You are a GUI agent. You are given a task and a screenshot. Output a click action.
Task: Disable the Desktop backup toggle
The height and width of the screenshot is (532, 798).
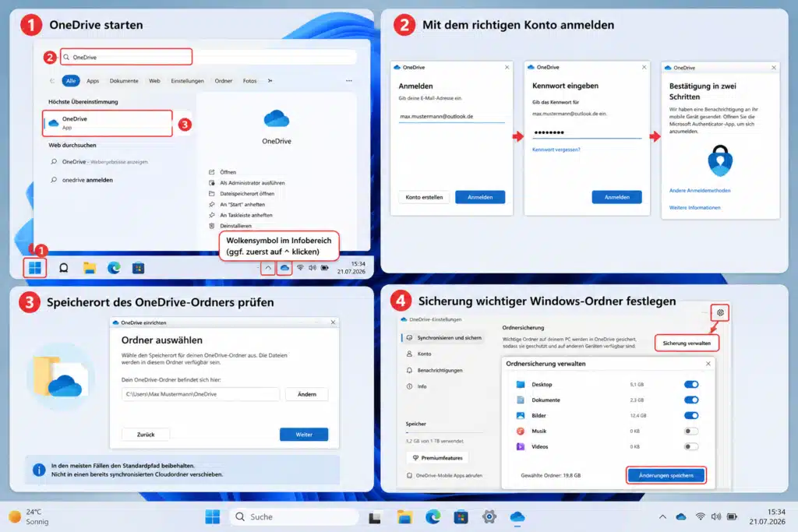coord(691,385)
